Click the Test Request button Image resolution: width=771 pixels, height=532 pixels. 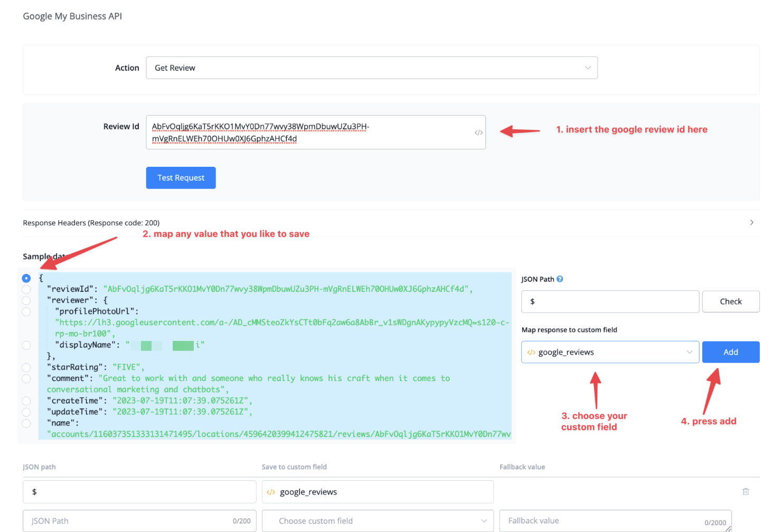click(181, 178)
